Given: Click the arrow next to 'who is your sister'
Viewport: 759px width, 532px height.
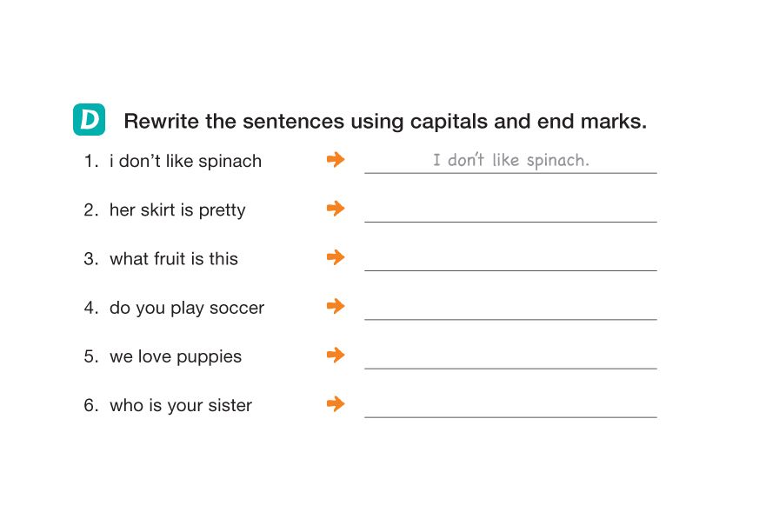Looking at the screenshot, I should coord(336,403).
